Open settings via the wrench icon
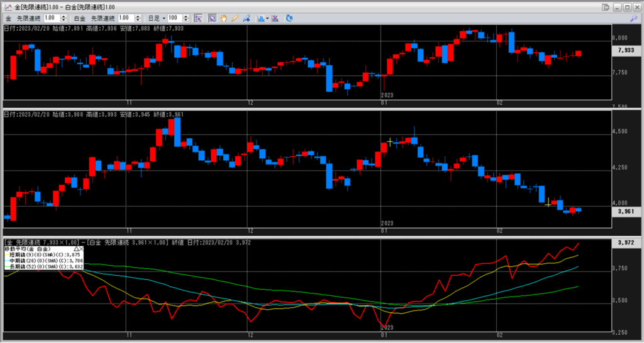This screenshot has width=644, height=343. 633,19
